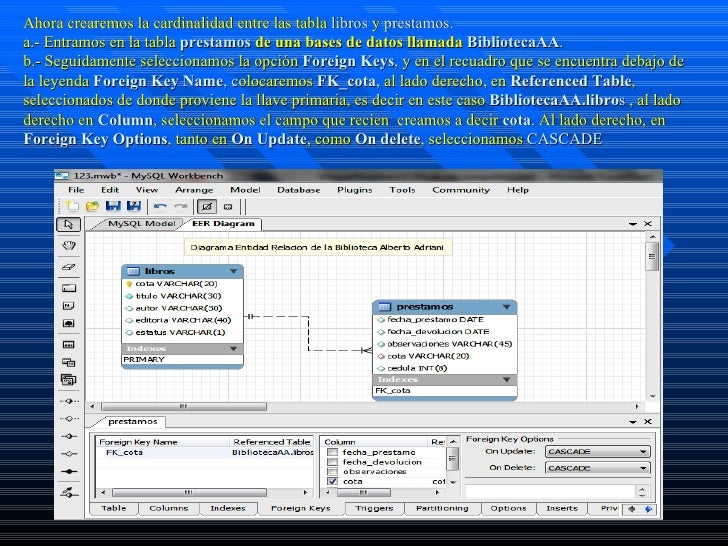Image resolution: width=728 pixels, height=546 pixels.
Task: Open the Columns tab of the editor
Action: click(x=169, y=508)
